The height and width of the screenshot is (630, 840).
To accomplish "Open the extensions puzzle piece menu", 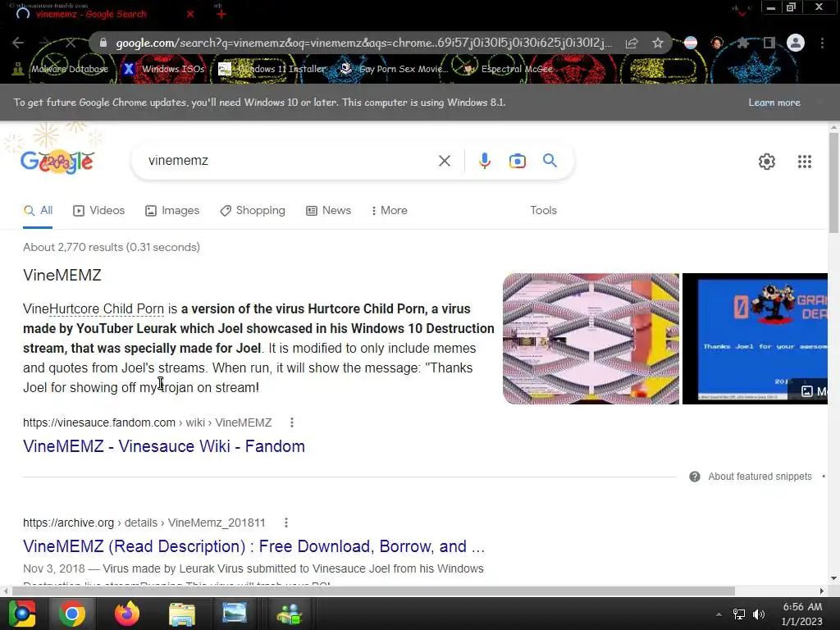I will (742, 43).
